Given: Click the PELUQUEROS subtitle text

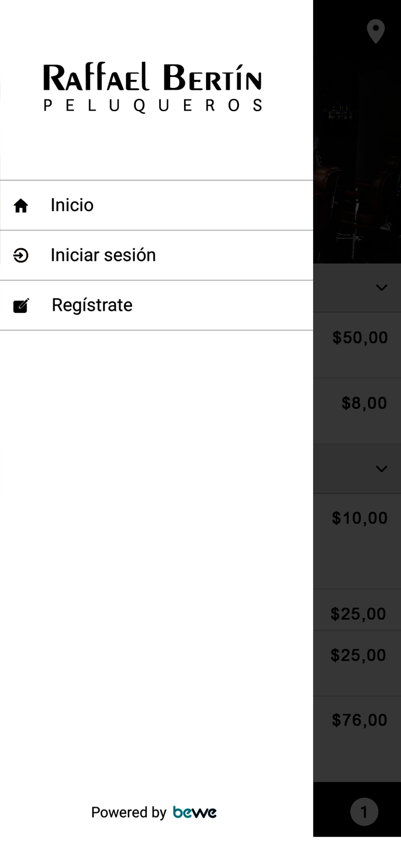Looking at the screenshot, I should [x=153, y=105].
